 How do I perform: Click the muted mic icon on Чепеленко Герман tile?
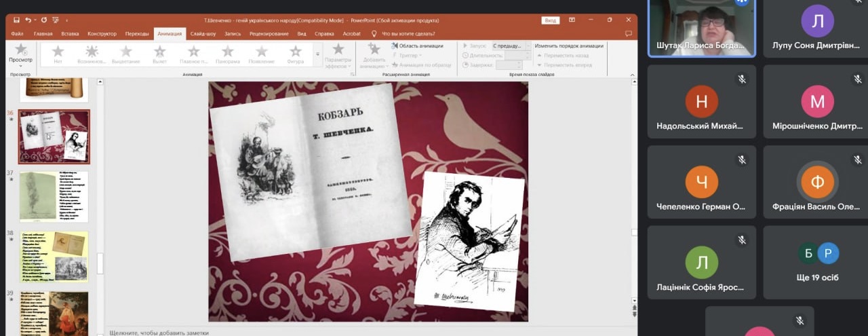(742, 160)
